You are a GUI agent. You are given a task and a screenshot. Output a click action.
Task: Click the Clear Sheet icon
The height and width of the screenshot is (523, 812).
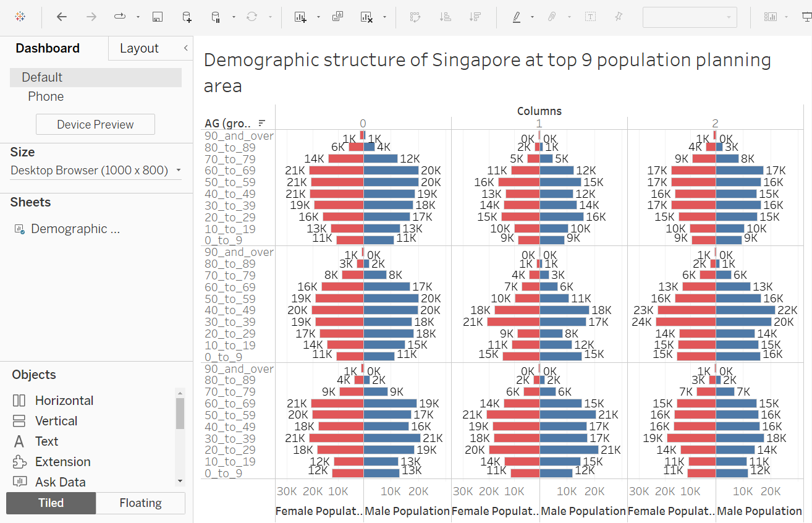click(366, 17)
